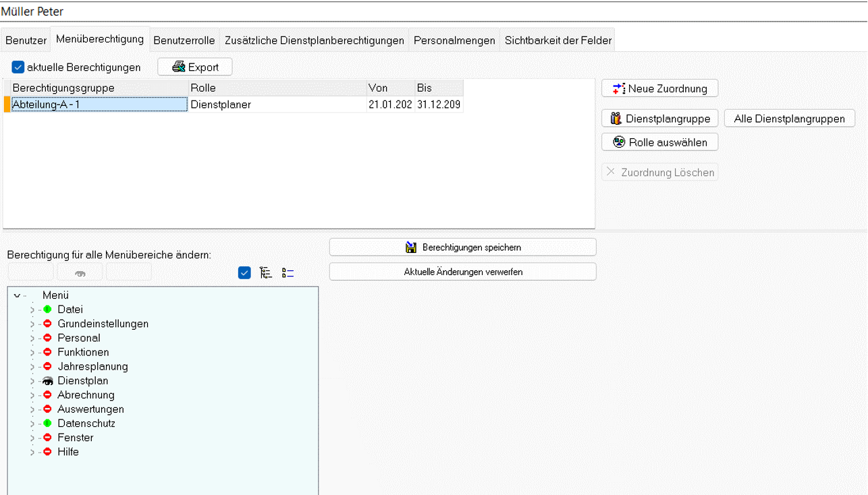Click the Rolle auswählen button
The height and width of the screenshot is (495, 868).
click(x=659, y=142)
